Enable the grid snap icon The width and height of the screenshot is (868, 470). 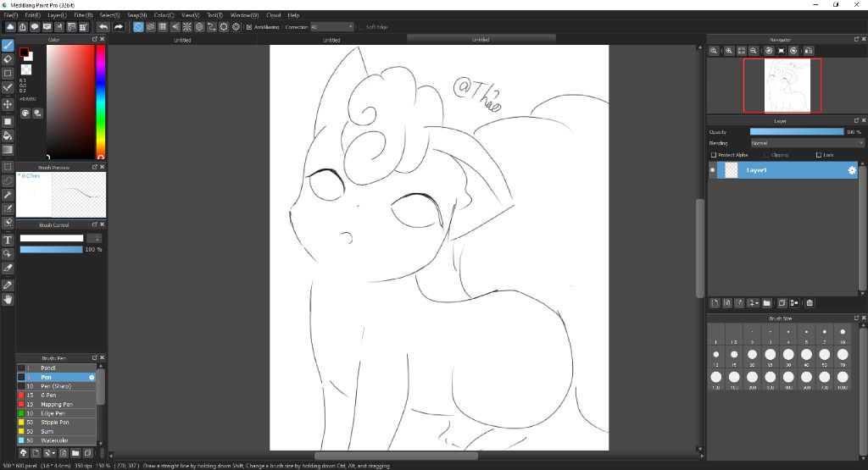pyautogui.click(x=163, y=26)
